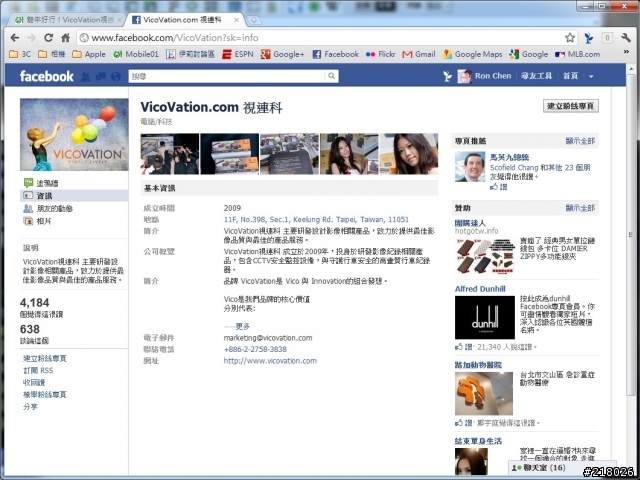640x480 pixels.
Task: Open the VicoVation balloon profile picture
Action: click(74, 134)
